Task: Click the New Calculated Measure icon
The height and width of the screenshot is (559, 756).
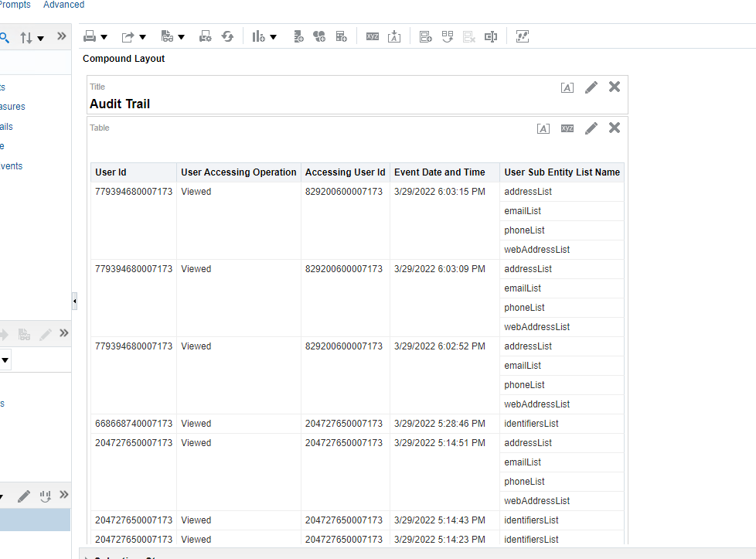Action: [x=341, y=36]
